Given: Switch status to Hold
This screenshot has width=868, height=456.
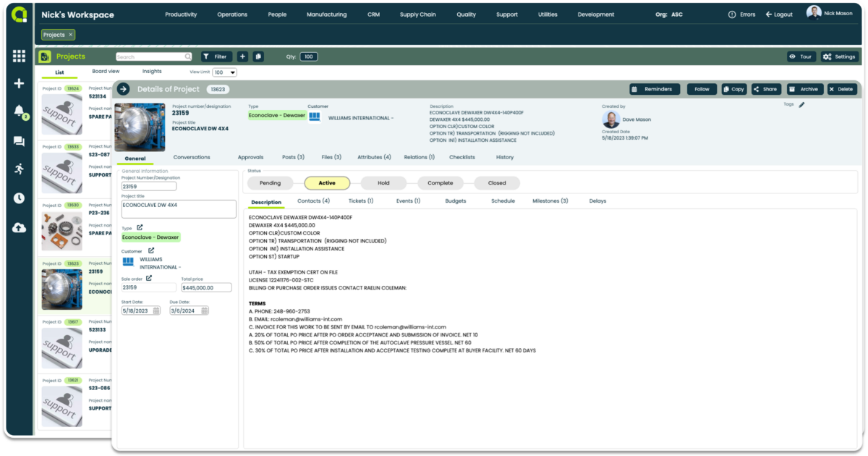Looking at the screenshot, I should click(383, 183).
